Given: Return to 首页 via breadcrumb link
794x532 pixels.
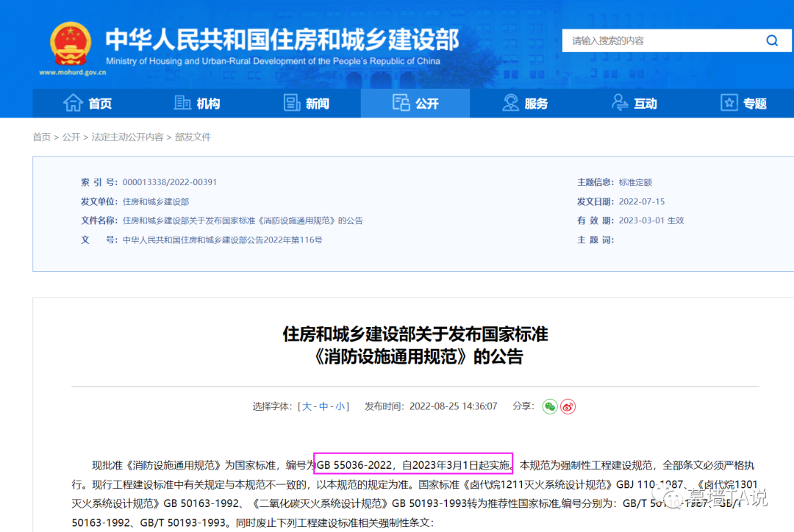Looking at the screenshot, I should click(x=41, y=137).
